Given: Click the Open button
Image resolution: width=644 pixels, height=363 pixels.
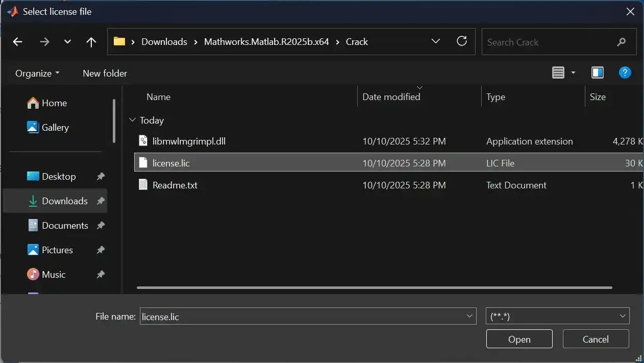Looking at the screenshot, I should 519,340.
